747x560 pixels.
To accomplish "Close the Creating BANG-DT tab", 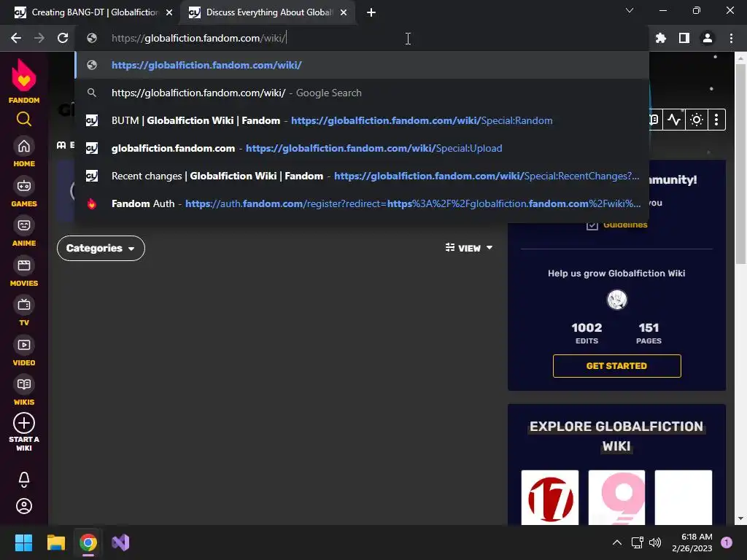I will tap(169, 13).
